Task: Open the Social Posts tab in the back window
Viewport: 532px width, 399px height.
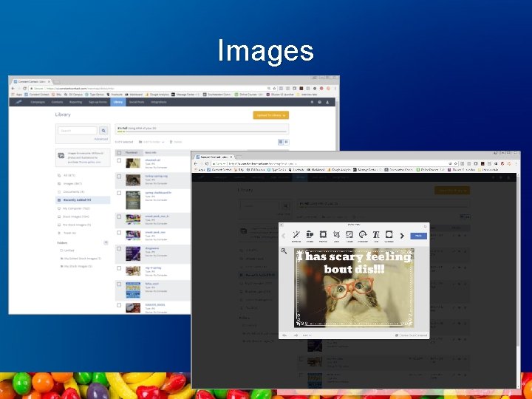Action: pos(137,102)
